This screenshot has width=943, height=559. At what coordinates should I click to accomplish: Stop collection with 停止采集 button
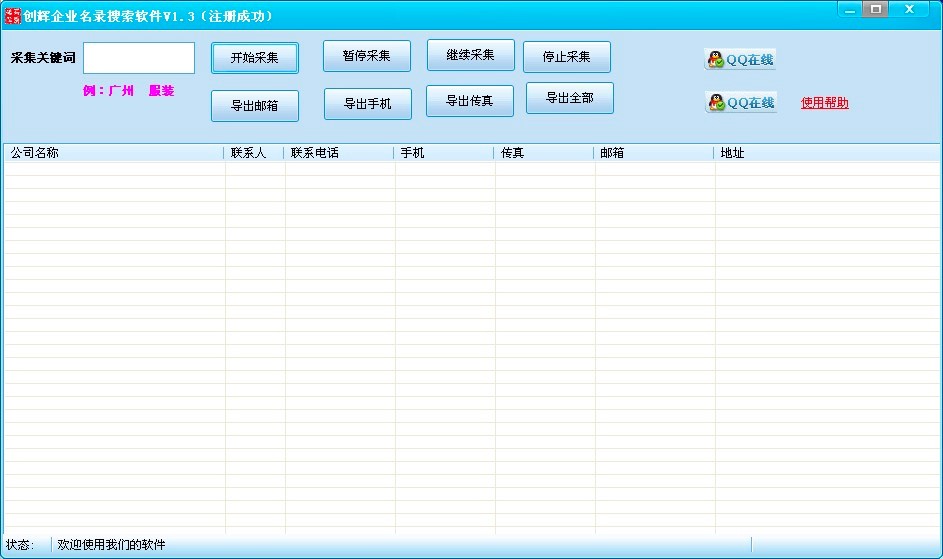[x=567, y=57]
